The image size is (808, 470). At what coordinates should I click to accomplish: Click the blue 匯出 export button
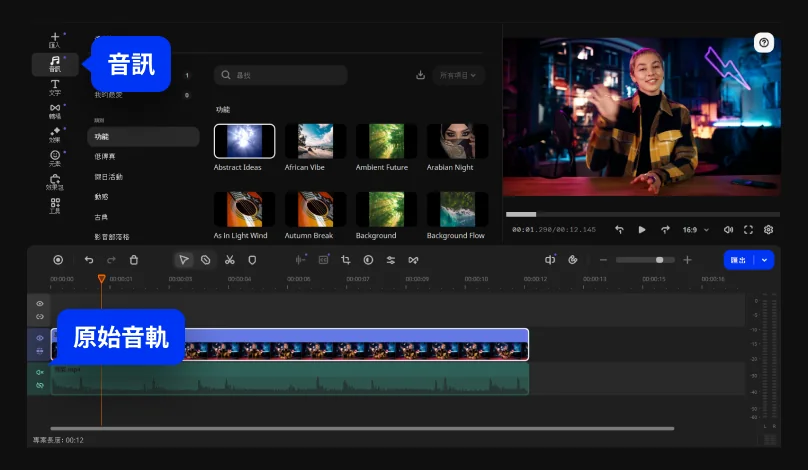[x=739, y=259]
